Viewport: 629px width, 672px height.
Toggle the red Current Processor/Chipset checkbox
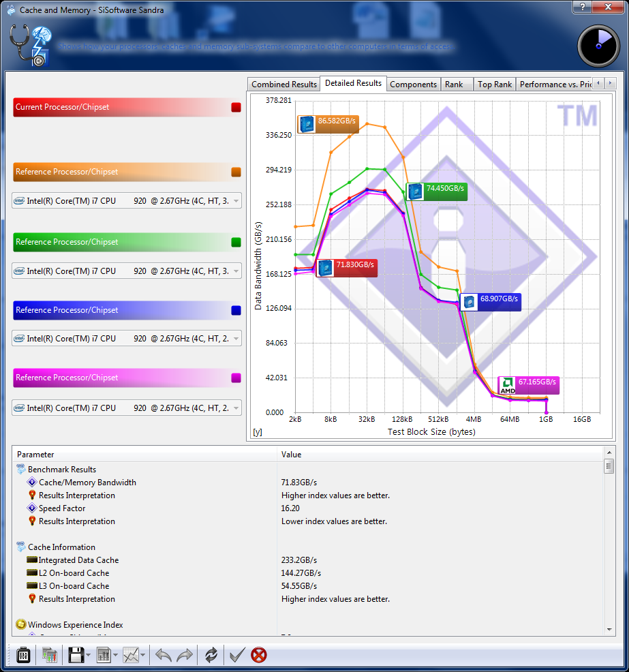236,107
